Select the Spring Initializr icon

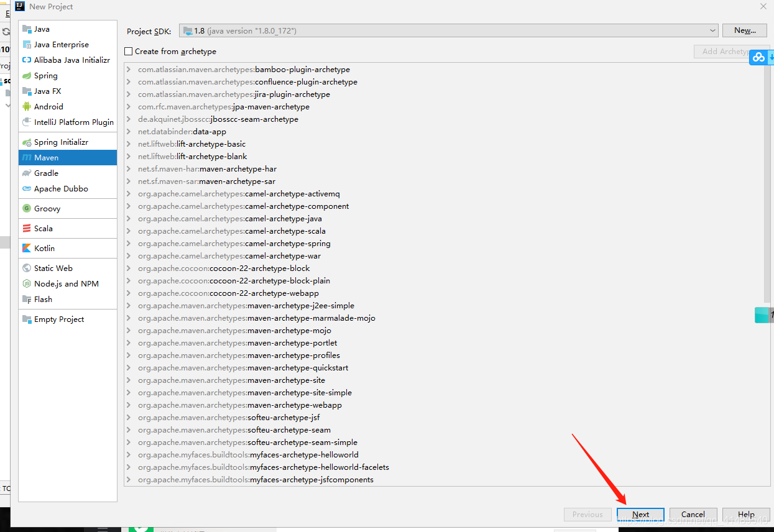click(x=27, y=142)
